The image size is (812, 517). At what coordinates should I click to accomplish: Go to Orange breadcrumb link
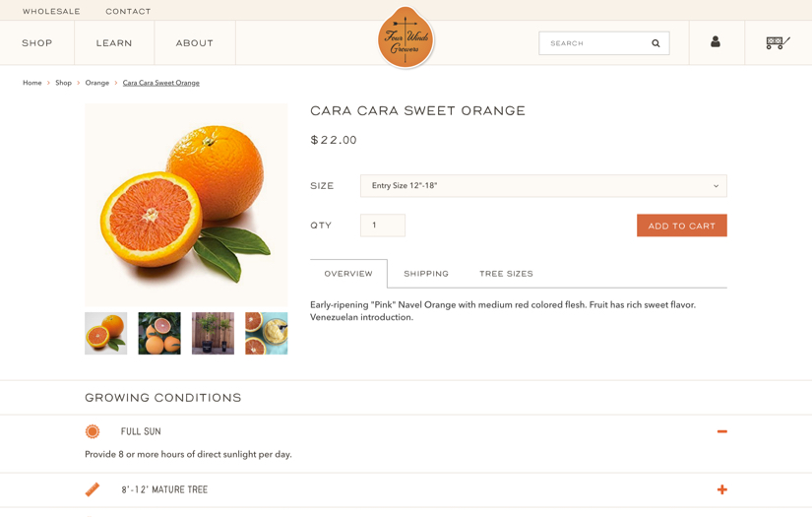click(x=96, y=83)
